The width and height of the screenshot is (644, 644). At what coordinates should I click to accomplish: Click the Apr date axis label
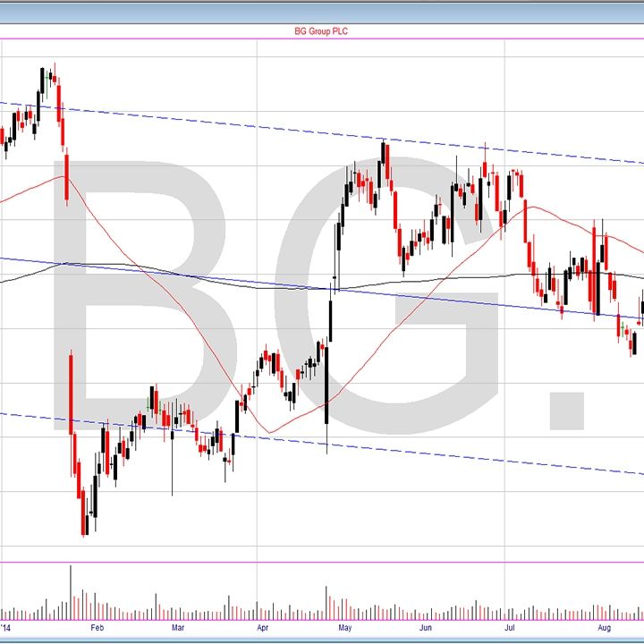coord(262,628)
